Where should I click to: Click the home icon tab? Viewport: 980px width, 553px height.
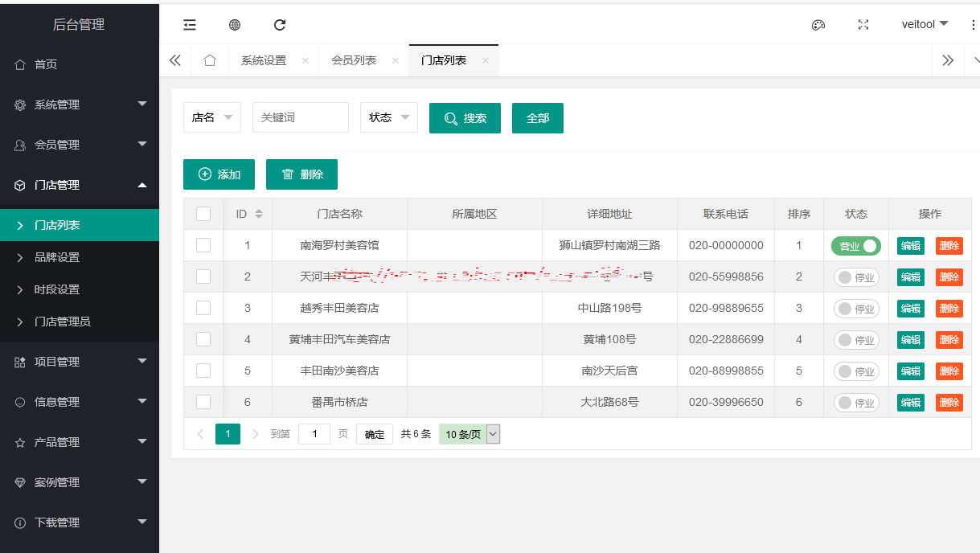click(x=210, y=60)
